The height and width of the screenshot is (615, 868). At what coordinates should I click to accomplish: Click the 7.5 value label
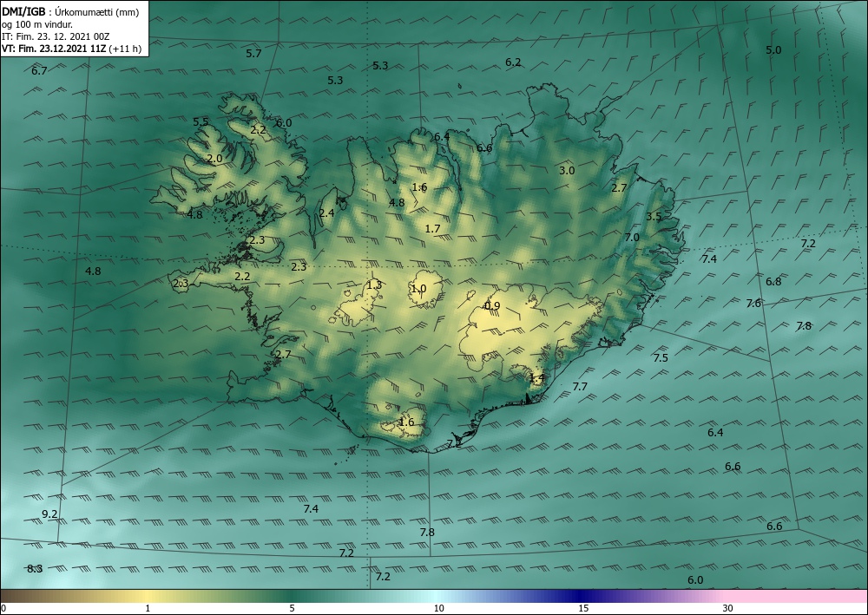[x=661, y=358]
